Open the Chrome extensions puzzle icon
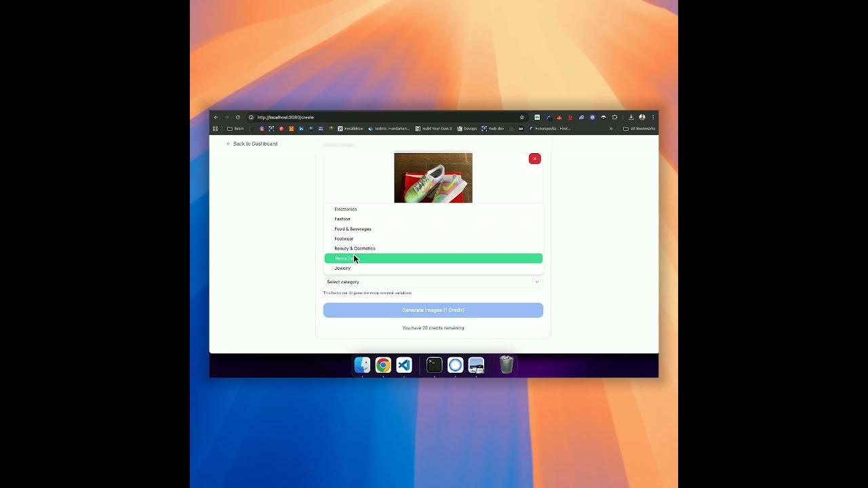The height and width of the screenshot is (488, 868). point(615,117)
